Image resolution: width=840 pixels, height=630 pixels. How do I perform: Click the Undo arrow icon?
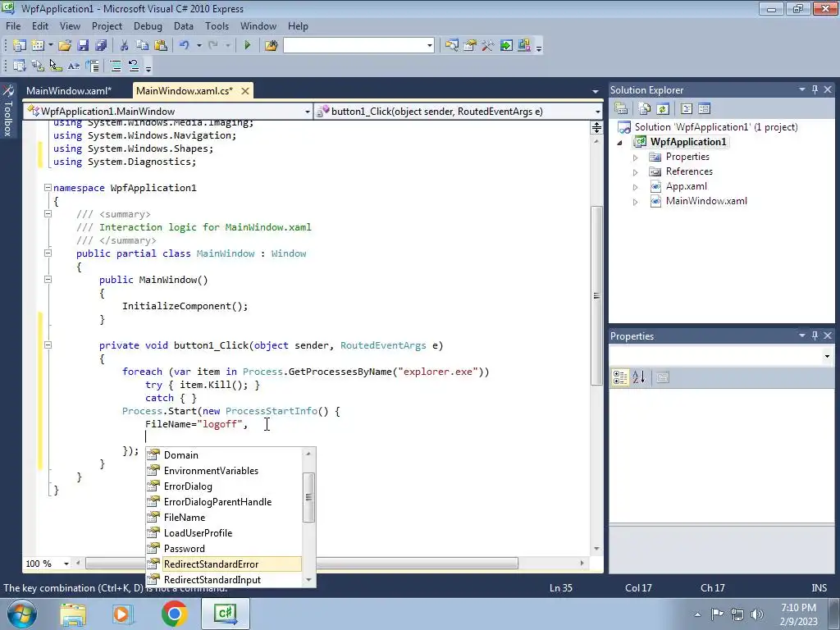(185, 46)
